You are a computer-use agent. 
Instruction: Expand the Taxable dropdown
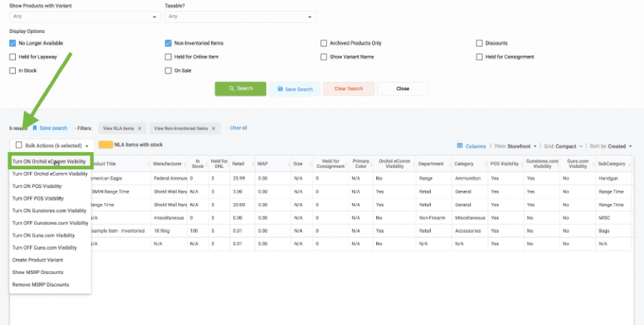[x=241, y=17]
